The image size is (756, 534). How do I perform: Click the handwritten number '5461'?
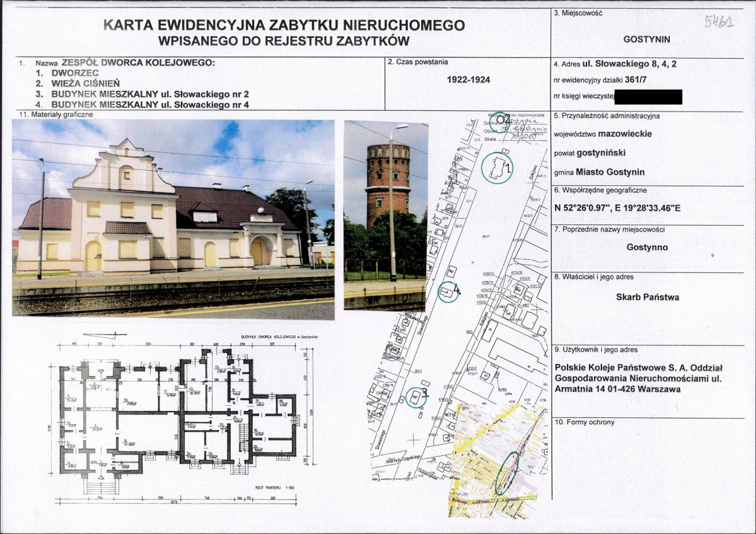click(719, 21)
